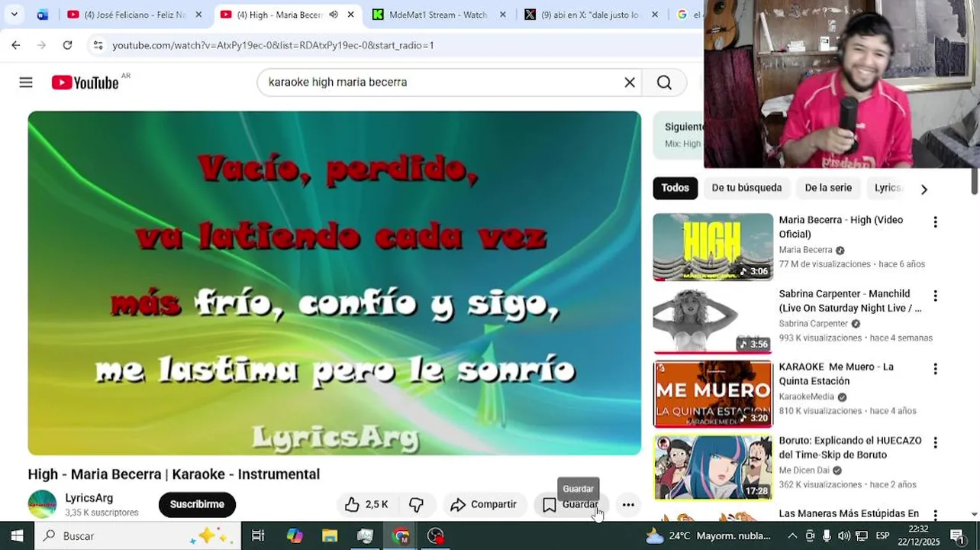980x550 pixels.
Task: Open Maria Becerra - High (Video Oficial) title
Action: tap(841, 227)
